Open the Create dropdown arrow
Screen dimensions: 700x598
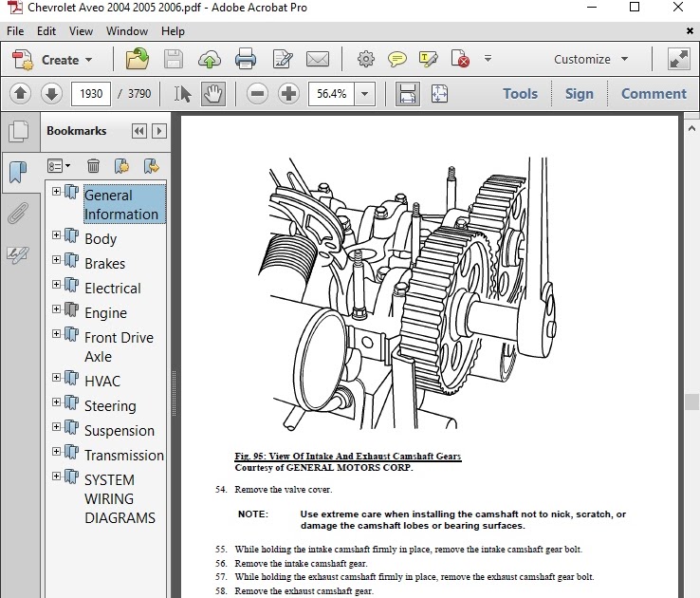[88, 60]
